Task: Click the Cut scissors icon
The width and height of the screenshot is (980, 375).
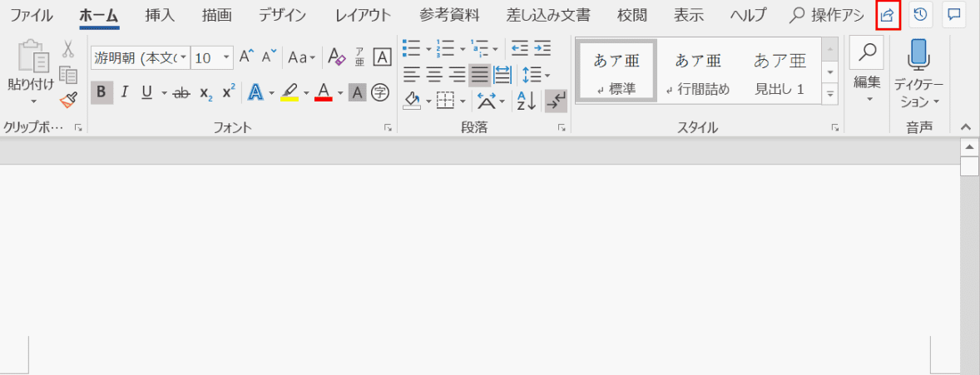Action: click(68, 49)
